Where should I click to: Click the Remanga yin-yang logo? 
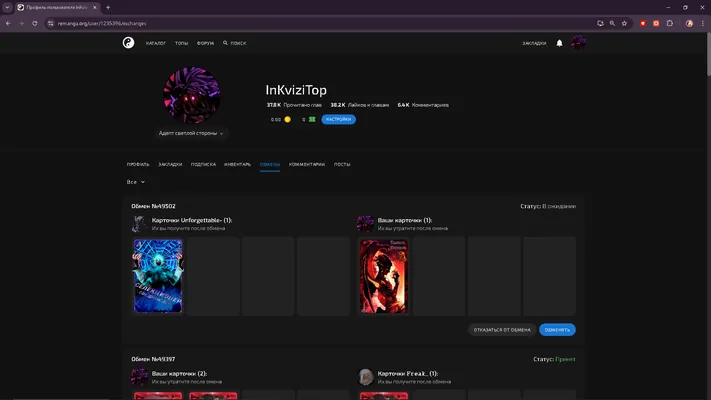128,43
